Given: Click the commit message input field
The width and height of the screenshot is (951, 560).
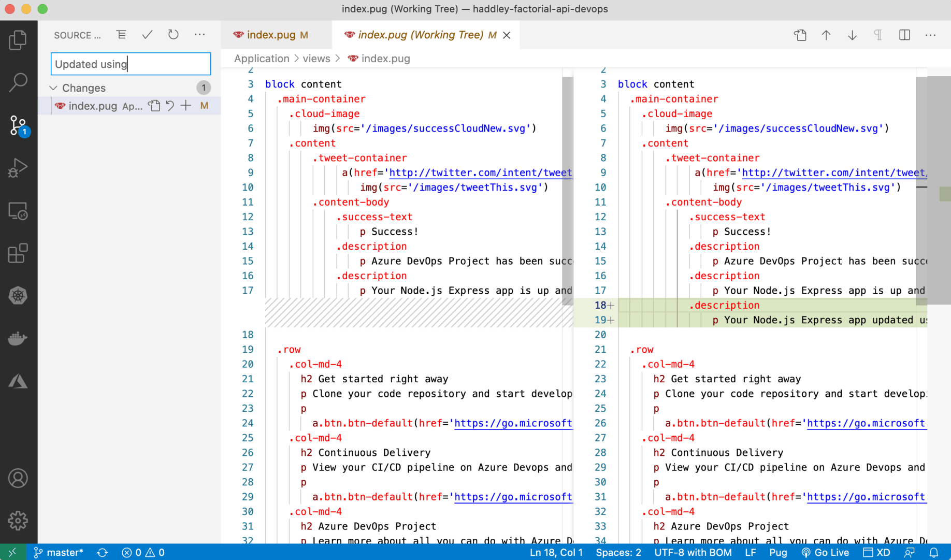Looking at the screenshot, I should click(131, 64).
